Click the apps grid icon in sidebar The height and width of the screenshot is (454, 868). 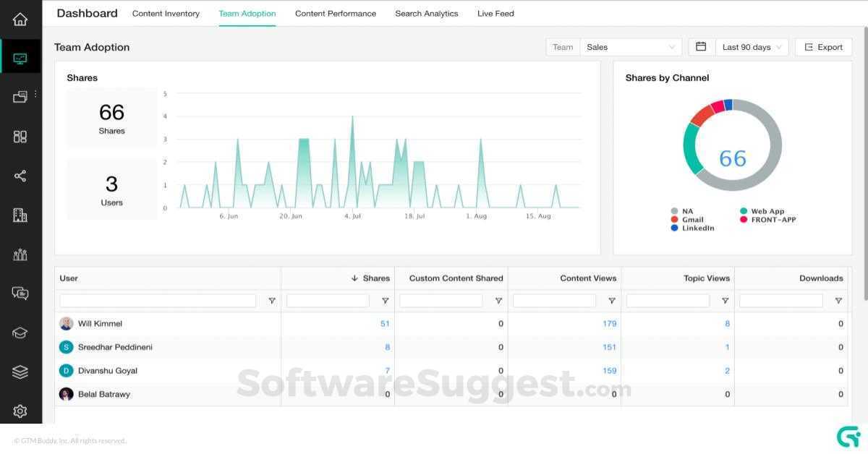[20, 136]
